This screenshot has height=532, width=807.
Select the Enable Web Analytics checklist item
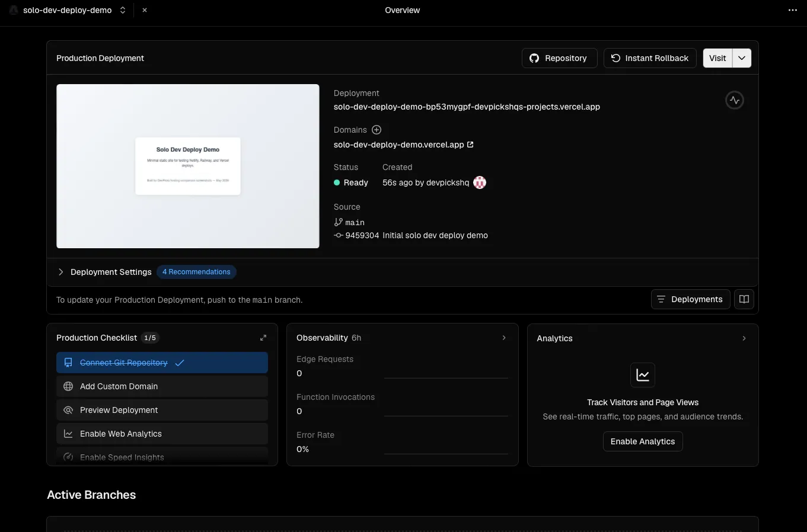162,434
